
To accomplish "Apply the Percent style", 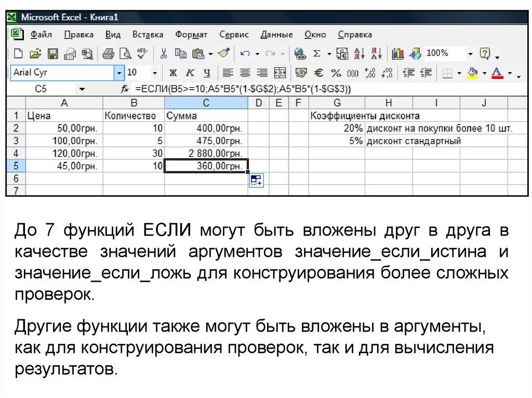I will [x=336, y=73].
